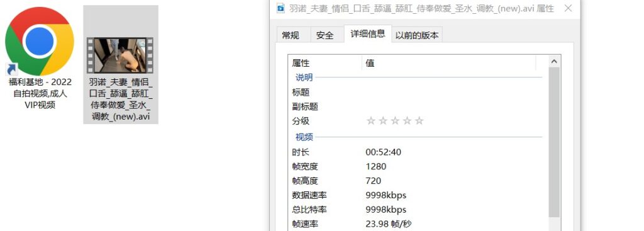This screenshot has height=231, width=644.
Task: Click the 帧速率 value 23.98 帧/秒
Action: (389, 224)
